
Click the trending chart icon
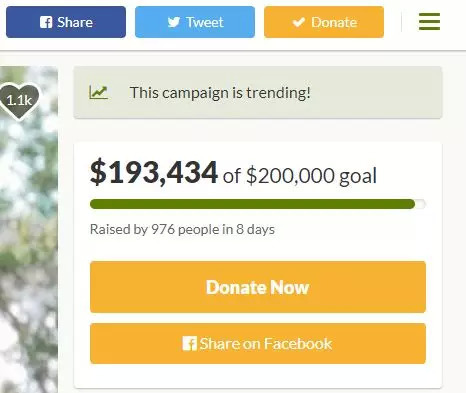tap(98, 92)
